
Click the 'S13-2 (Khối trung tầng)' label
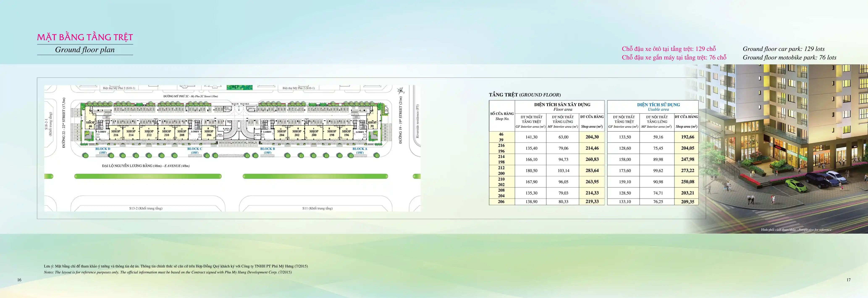146,209
